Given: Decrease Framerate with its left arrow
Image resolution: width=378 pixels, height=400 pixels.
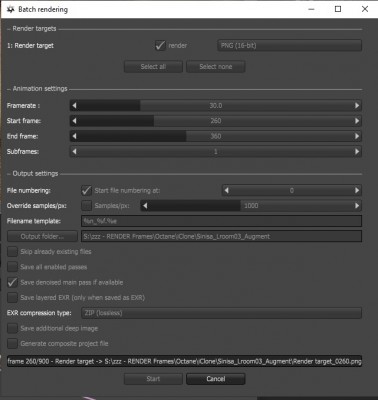Looking at the screenshot, I should [74, 106].
